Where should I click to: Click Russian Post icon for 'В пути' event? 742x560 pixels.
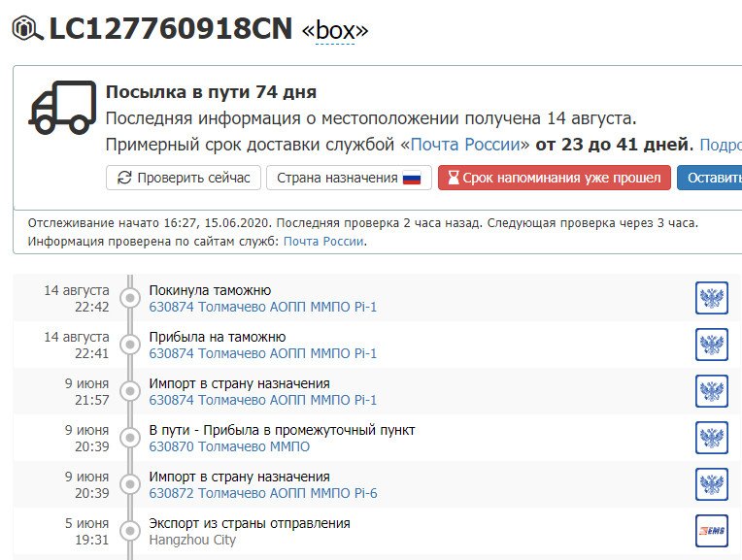[x=711, y=438]
